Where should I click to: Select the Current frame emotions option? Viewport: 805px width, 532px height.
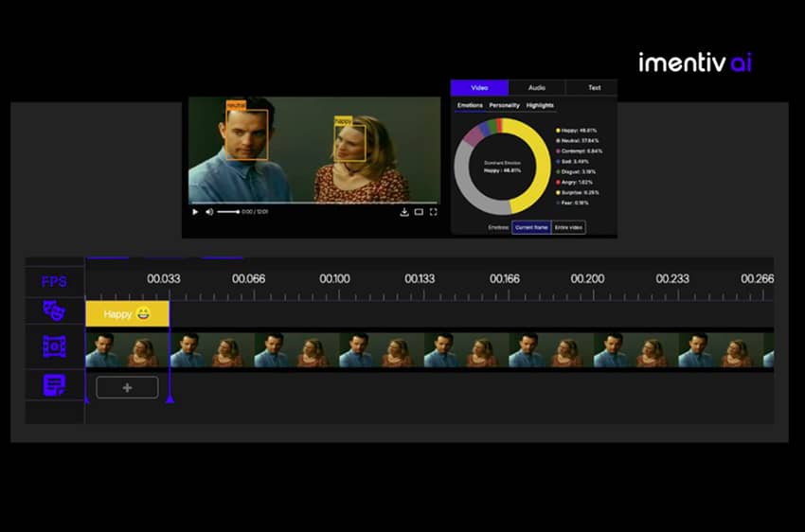point(531,227)
